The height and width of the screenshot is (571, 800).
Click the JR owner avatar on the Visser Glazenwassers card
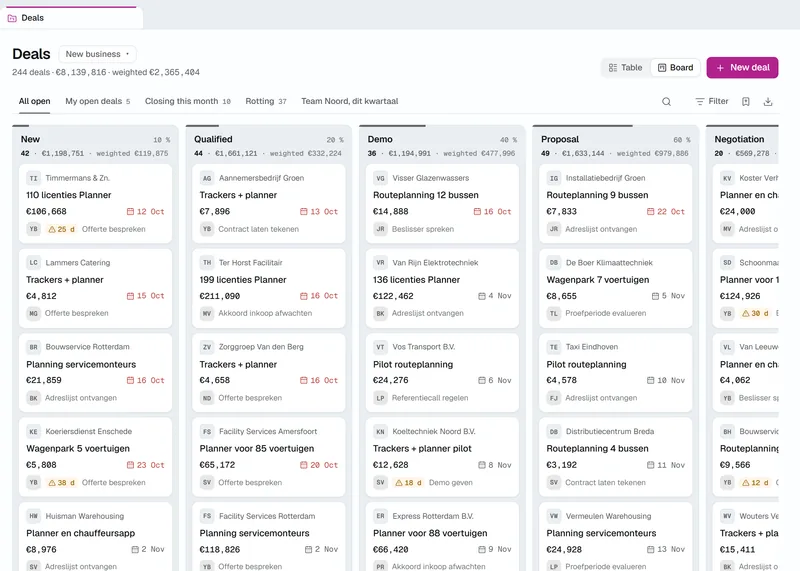pyautogui.click(x=381, y=229)
